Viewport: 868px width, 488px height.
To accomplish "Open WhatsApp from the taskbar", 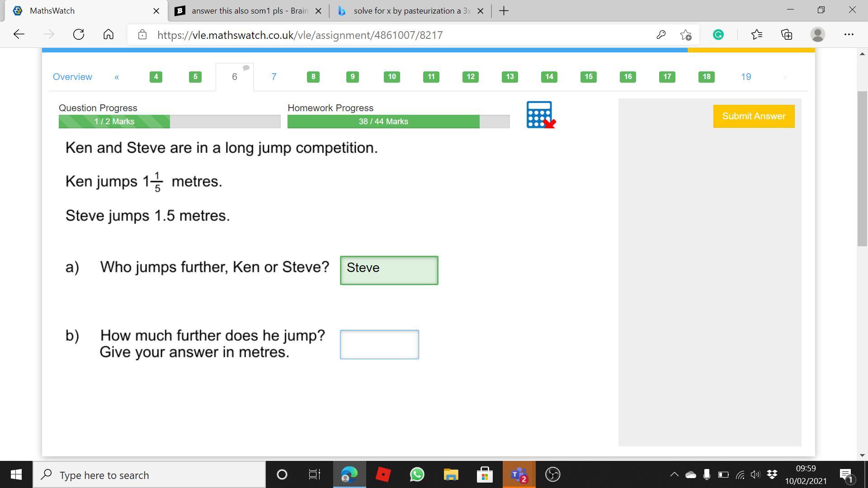I will (x=417, y=475).
